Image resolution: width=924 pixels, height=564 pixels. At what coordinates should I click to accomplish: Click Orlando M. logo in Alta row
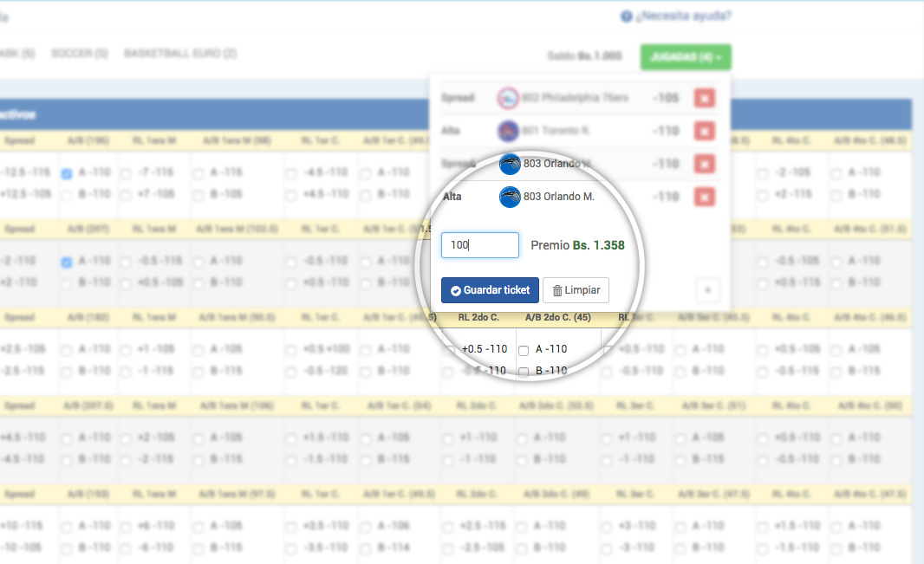(510, 197)
